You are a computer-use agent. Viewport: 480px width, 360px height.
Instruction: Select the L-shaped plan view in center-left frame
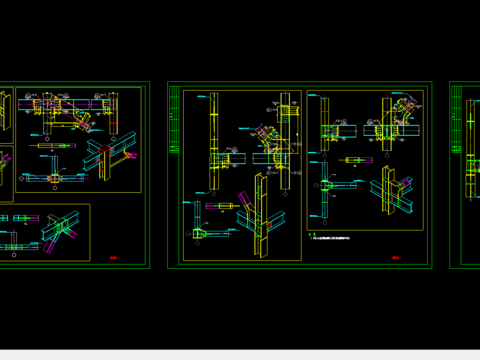point(207,222)
